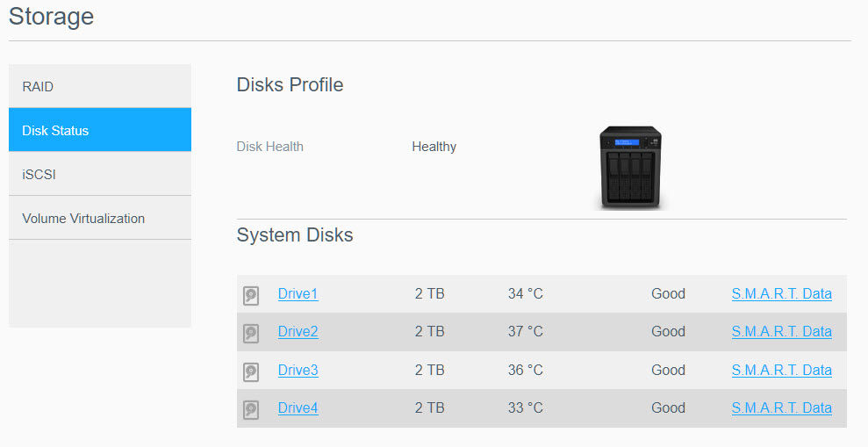Image resolution: width=868 pixels, height=447 pixels.
Task: Open the Drive3 link
Action: click(298, 371)
